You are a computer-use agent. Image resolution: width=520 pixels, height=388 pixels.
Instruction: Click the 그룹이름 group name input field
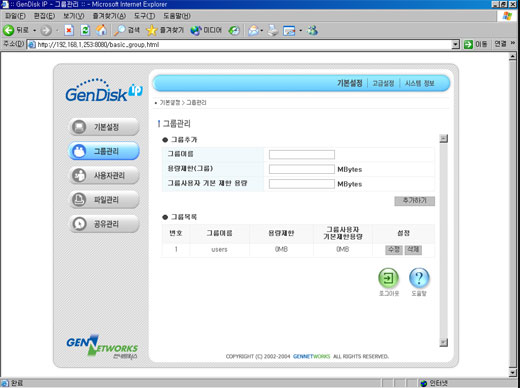point(302,155)
